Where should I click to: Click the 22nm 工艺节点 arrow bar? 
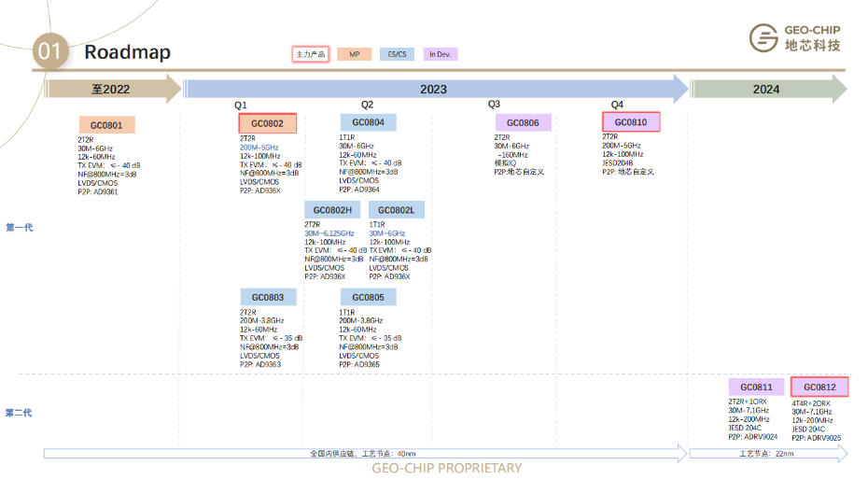767,454
